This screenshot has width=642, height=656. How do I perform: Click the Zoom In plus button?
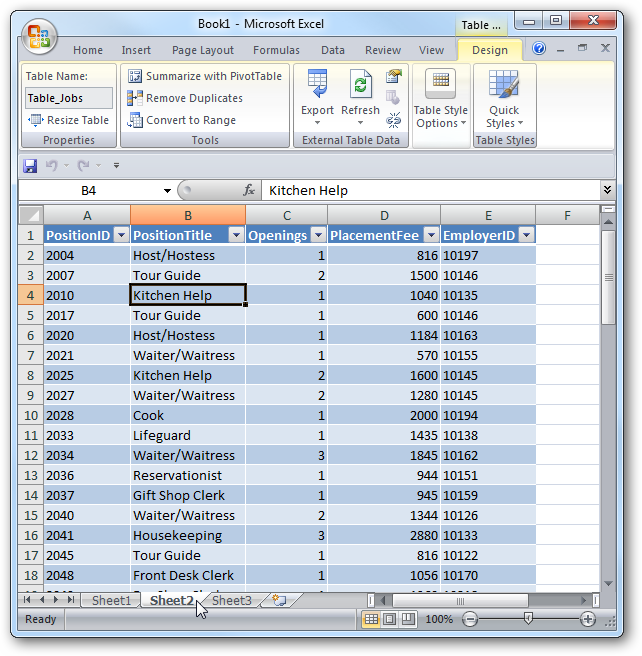[x=588, y=619]
